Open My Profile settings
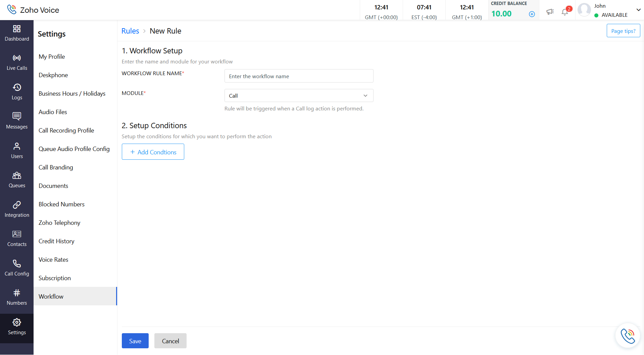644x355 pixels. pyautogui.click(x=52, y=57)
